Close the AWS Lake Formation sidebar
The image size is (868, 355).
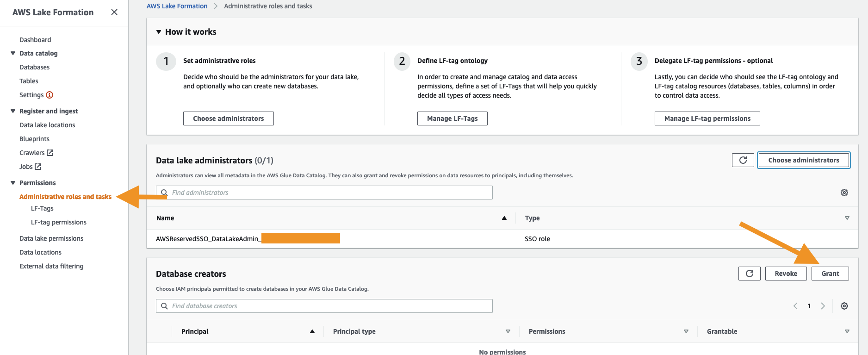114,12
